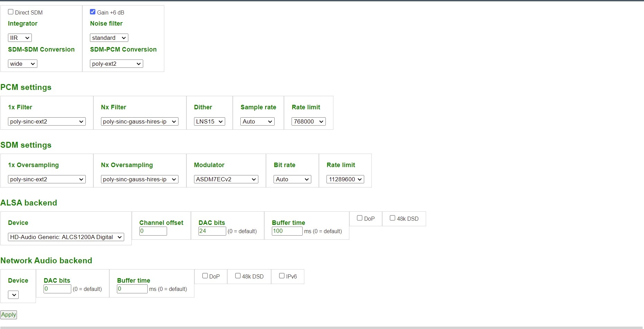Check DoP under Network Audio backend
The width and height of the screenshot is (644, 329).
pyautogui.click(x=205, y=276)
